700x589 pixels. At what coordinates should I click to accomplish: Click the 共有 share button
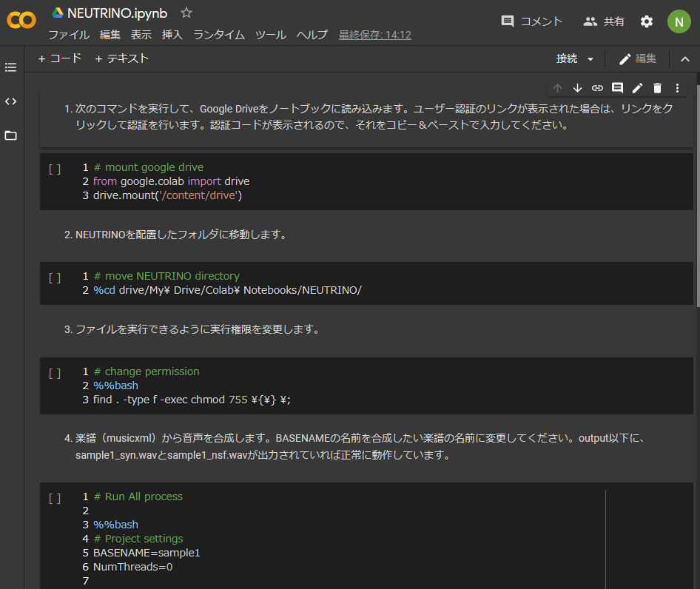pyautogui.click(x=604, y=21)
